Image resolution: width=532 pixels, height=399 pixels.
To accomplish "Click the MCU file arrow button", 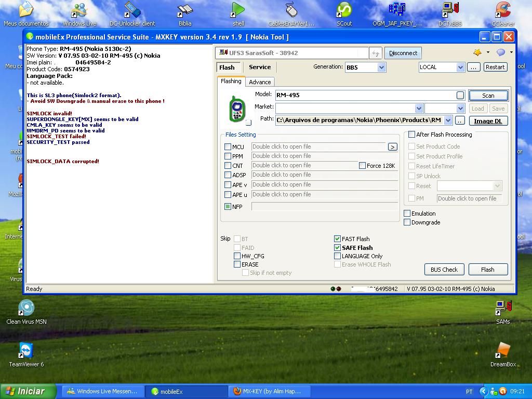I will pos(393,147).
